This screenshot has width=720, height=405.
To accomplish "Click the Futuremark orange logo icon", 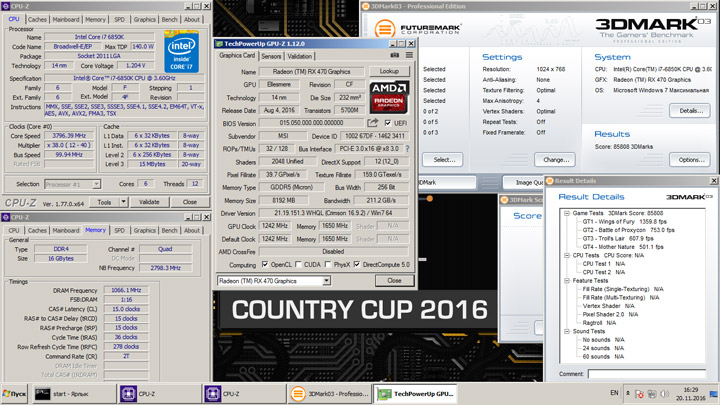I will tap(385, 29).
